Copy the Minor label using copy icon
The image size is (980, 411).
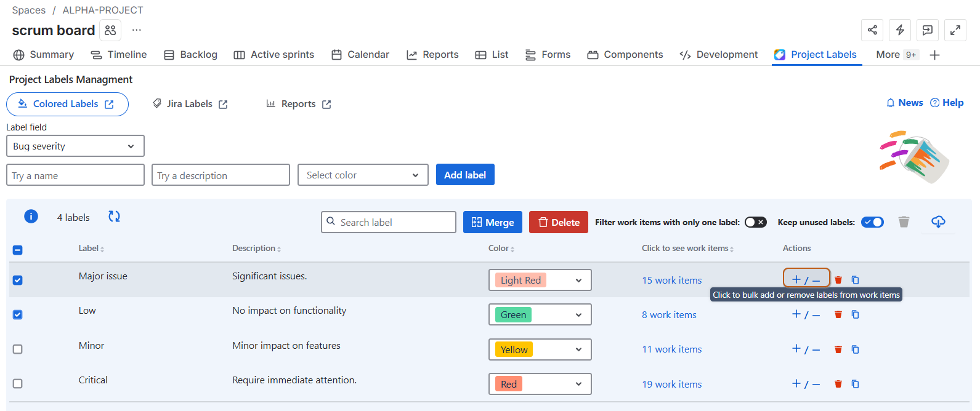coord(855,349)
